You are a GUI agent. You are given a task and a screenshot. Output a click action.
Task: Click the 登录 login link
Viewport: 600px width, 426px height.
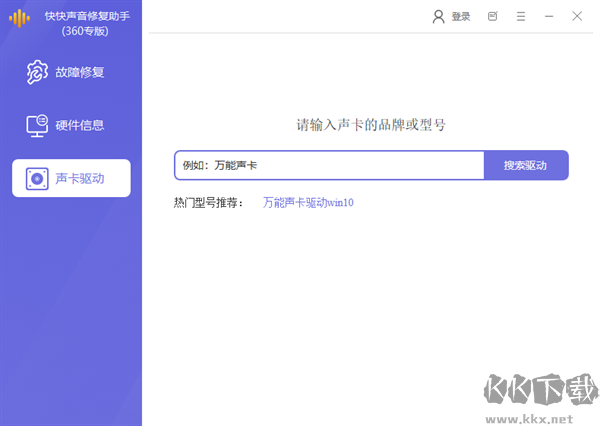tap(461, 16)
